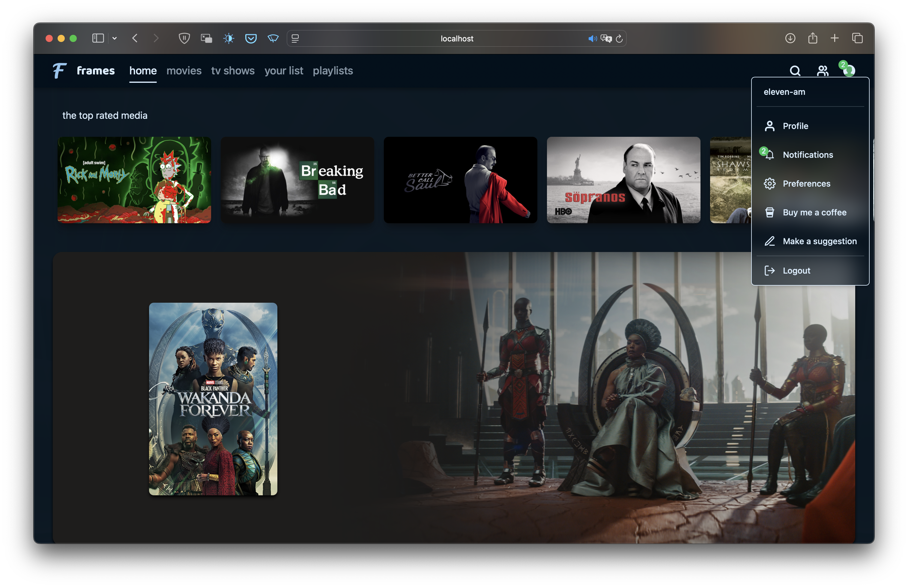Screen dimensions: 908x588
Task: Click the groups people icon in navbar
Action: coord(823,71)
